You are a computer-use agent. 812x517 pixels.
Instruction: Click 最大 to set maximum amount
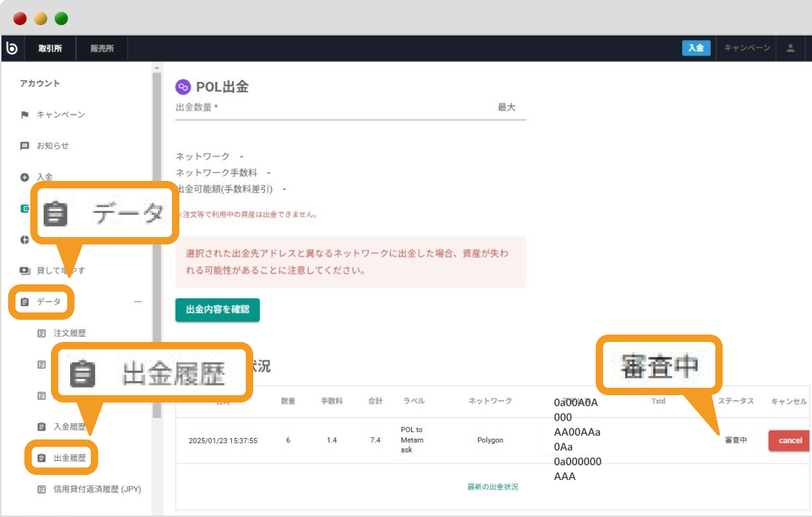coord(506,107)
